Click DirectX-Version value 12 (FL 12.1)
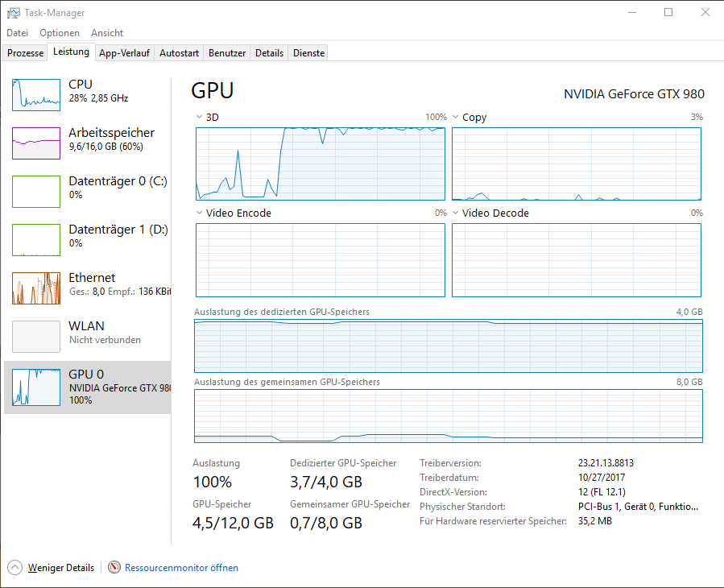The width and height of the screenshot is (724, 588). pos(602,492)
